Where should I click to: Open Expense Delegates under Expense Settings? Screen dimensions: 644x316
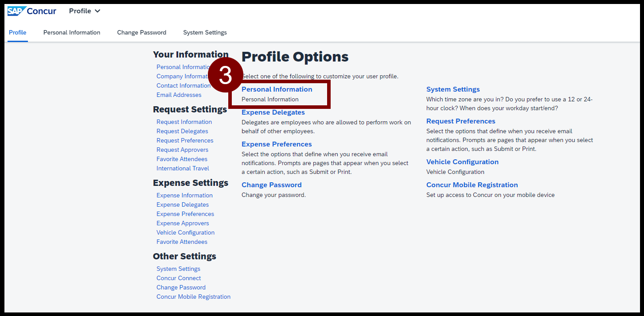click(x=183, y=204)
